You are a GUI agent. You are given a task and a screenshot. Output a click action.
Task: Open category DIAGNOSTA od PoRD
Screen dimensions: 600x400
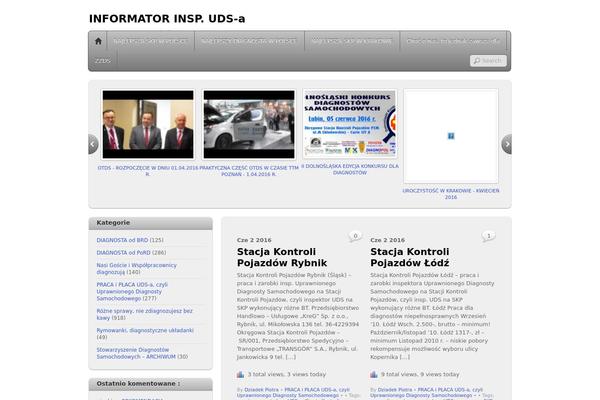click(123, 253)
